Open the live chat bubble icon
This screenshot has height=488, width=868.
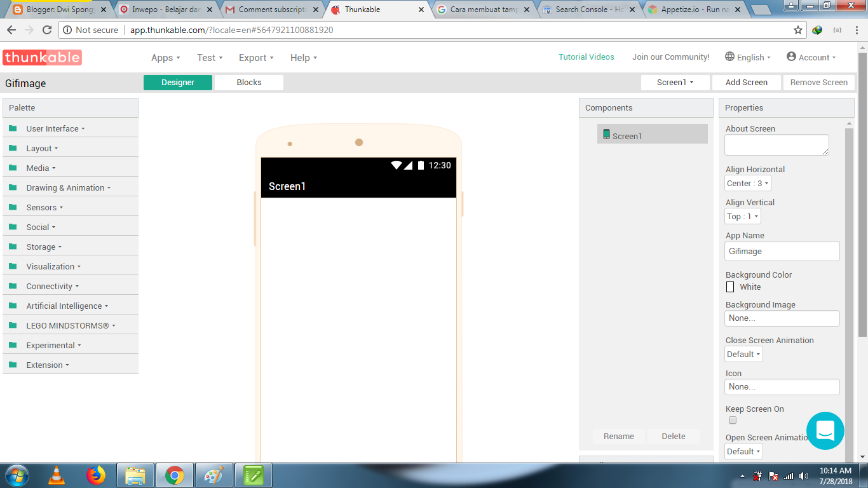coord(825,431)
